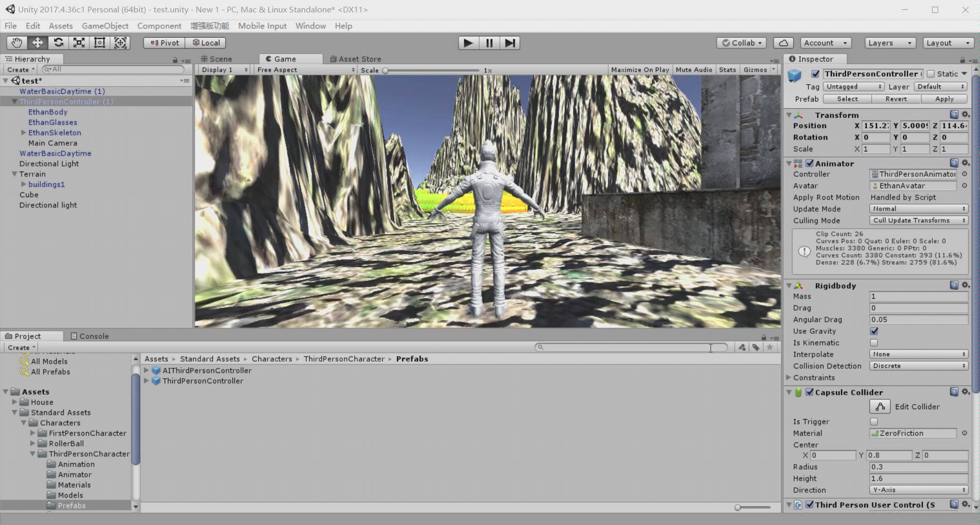Open the Layers dropdown
Image resolution: width=980 pixels, height=525 pixels.
point(889,43)
